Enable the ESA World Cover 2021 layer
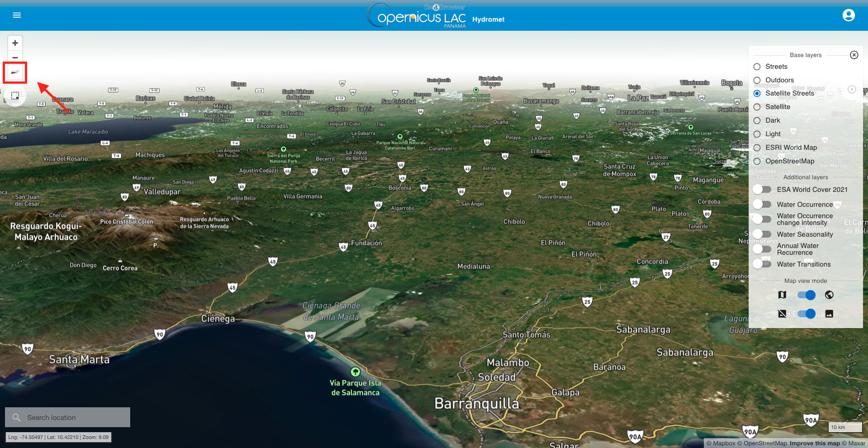 point(762,190)
